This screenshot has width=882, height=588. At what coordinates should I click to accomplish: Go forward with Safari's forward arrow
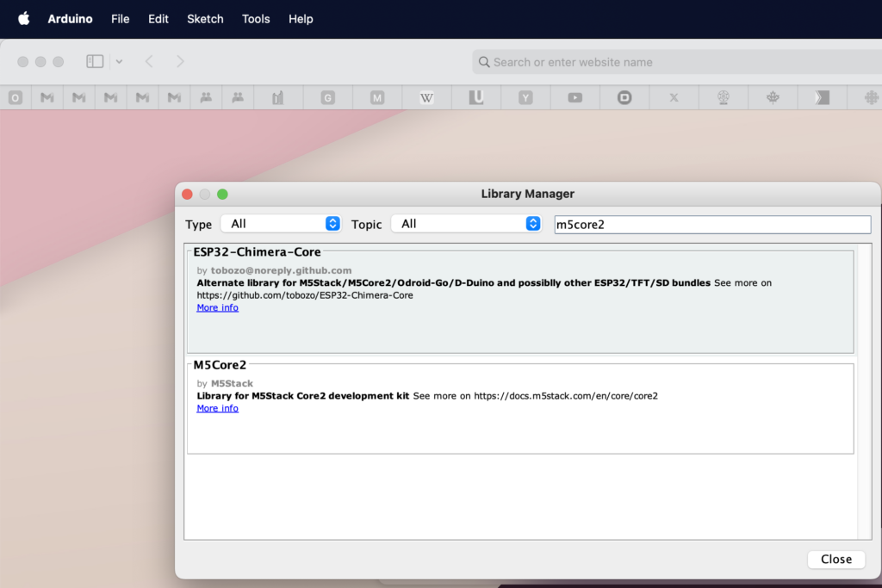point(180,61)
